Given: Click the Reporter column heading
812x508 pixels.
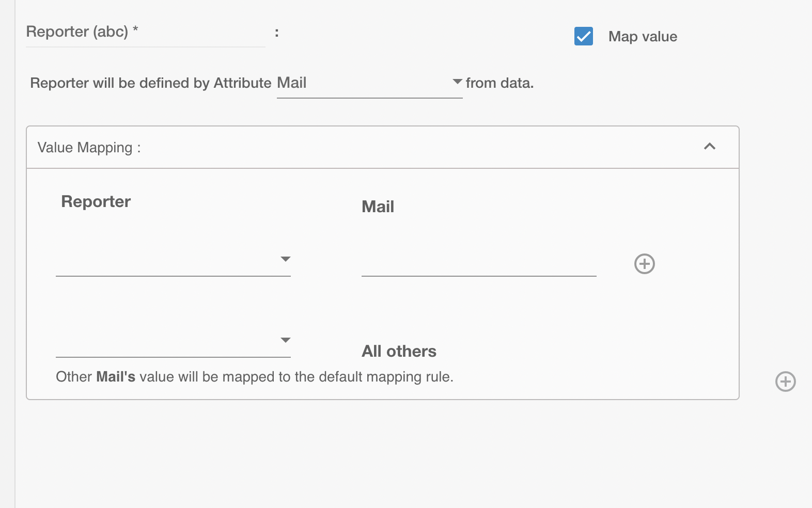Looking at the screenshot, I should click(96, 201).
